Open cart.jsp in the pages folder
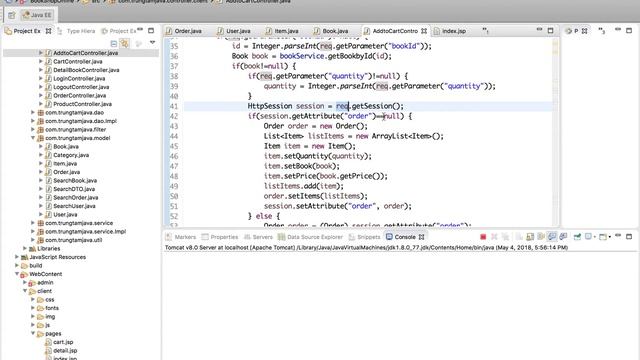 63,342
